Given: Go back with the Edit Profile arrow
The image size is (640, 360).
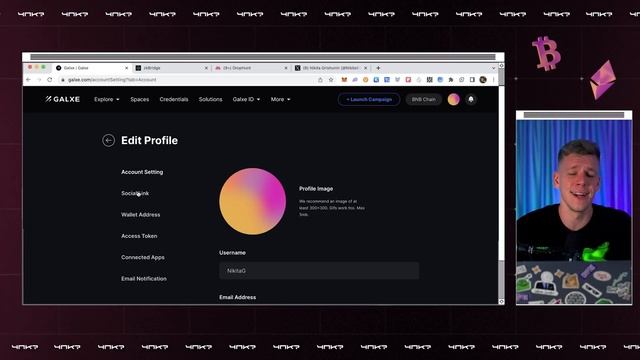Looking at the screenshot, I should [108, 140].
